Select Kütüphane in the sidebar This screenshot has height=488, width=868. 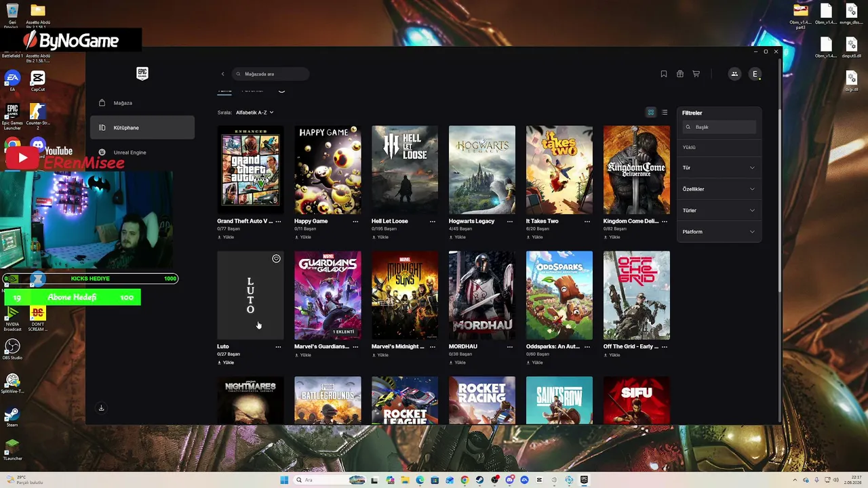(x=142, y=127)
